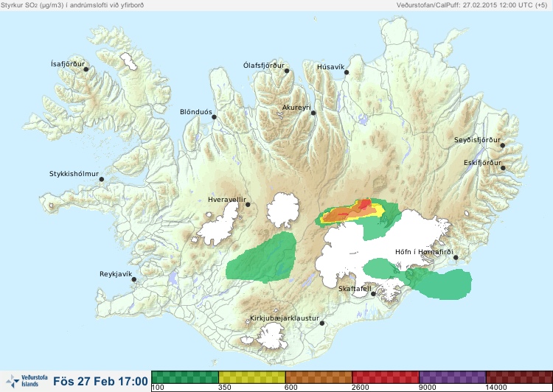Click the Veðurstofan/CalPuff run time text
The image size is (553, 392).
click(472, 5)
